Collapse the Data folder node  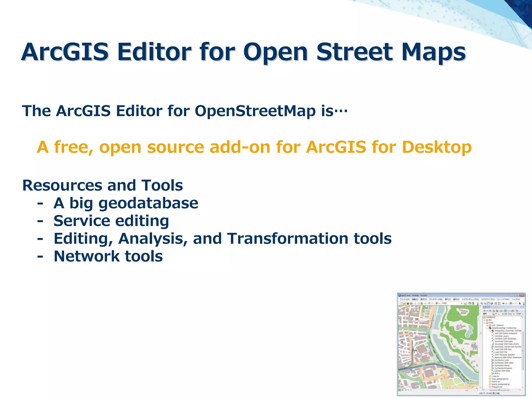484,323
